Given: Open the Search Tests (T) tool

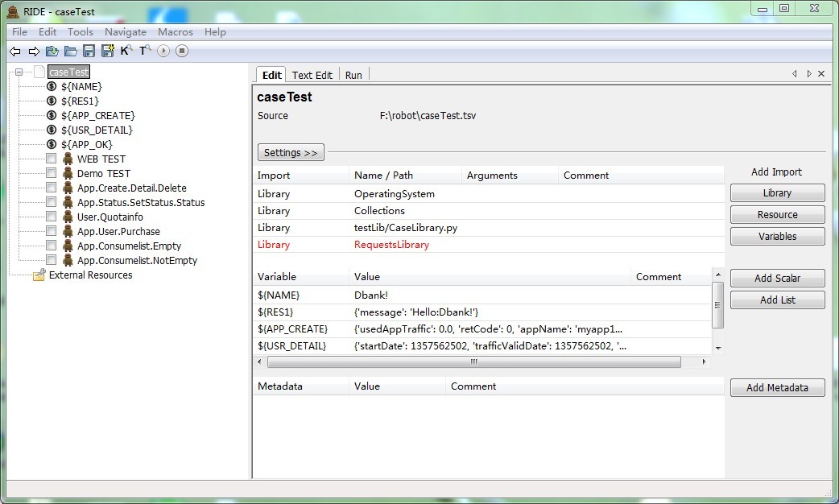Looking at the screenshot, I should click(145, 52).
